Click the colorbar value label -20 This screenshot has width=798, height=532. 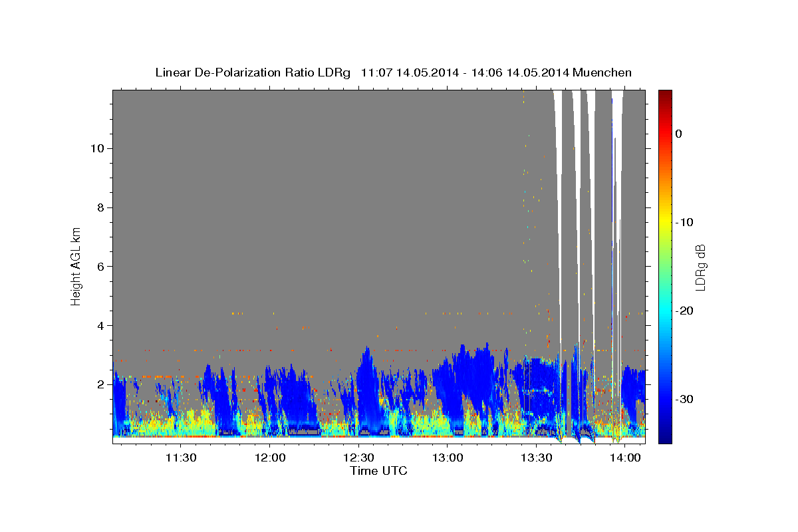(x=684, y=311)
